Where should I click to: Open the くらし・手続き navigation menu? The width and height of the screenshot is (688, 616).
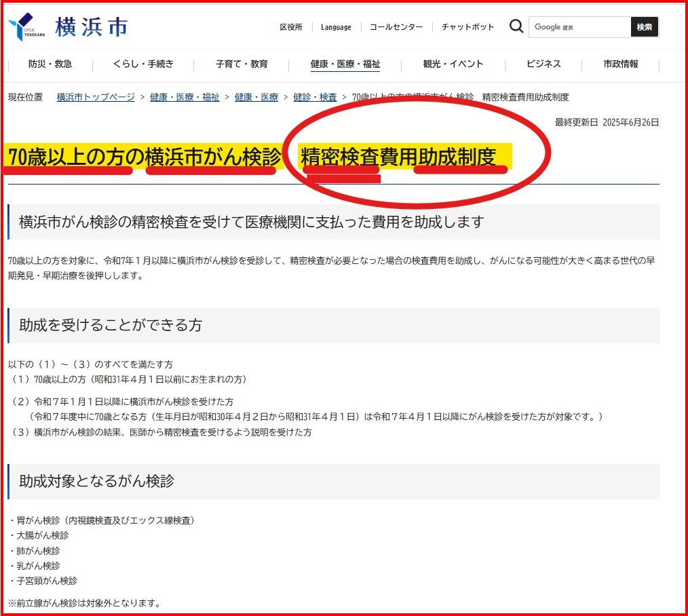point(143,64)
